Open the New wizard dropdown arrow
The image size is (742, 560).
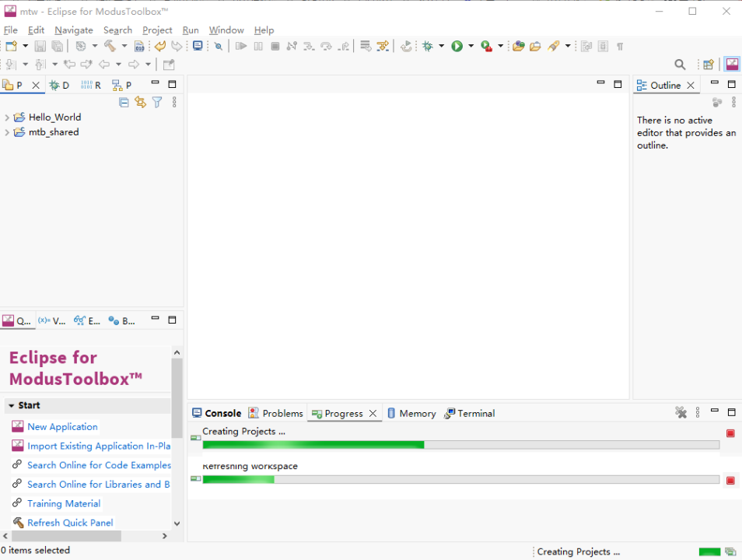25,46
